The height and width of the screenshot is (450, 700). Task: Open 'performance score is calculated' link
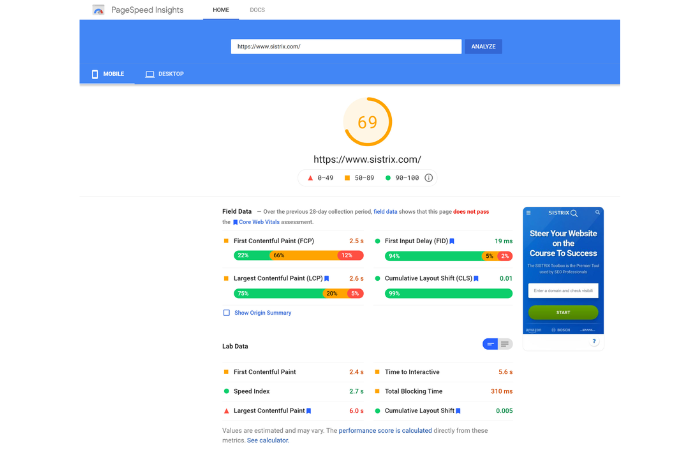pos(385,430)
